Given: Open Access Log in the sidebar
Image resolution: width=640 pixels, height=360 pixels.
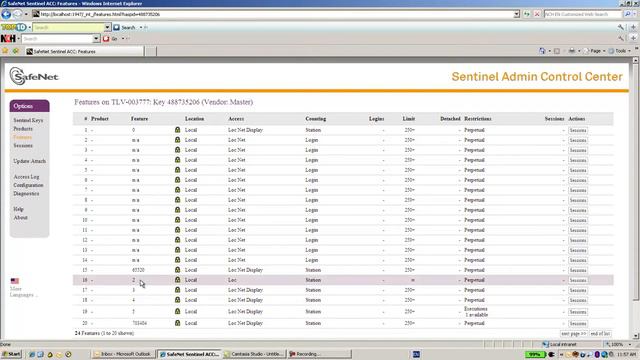Looking at the screenshot, I should (26, 177).
